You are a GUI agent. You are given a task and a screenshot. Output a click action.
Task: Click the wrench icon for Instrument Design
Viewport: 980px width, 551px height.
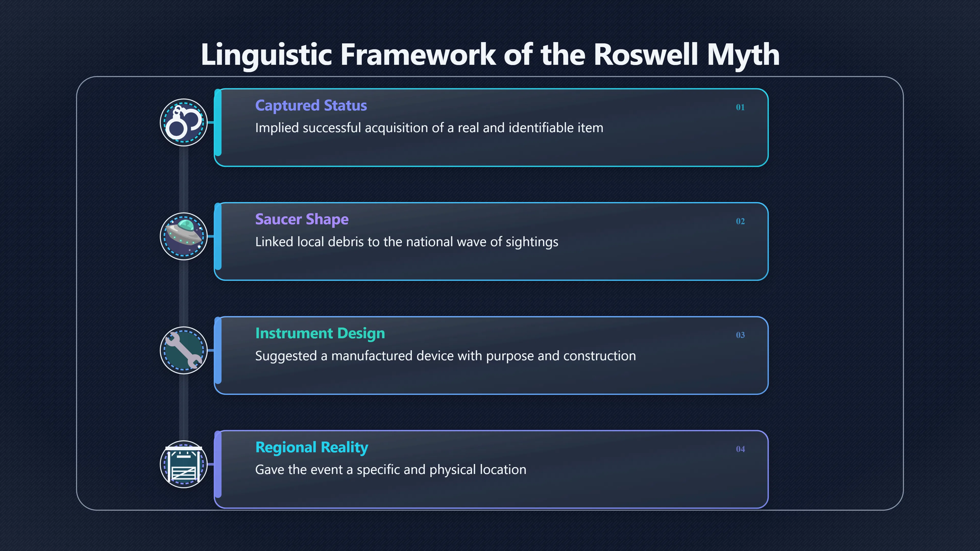184,350
